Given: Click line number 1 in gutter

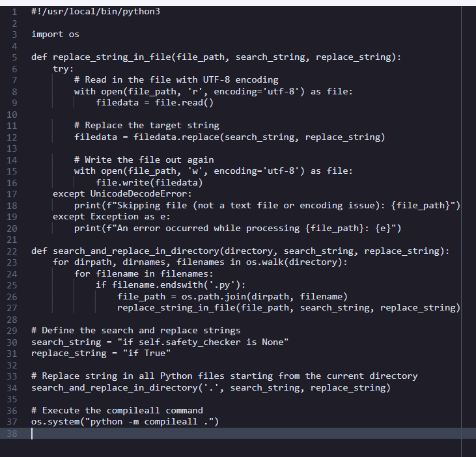Looking at the screenshot, I should 14,12.
